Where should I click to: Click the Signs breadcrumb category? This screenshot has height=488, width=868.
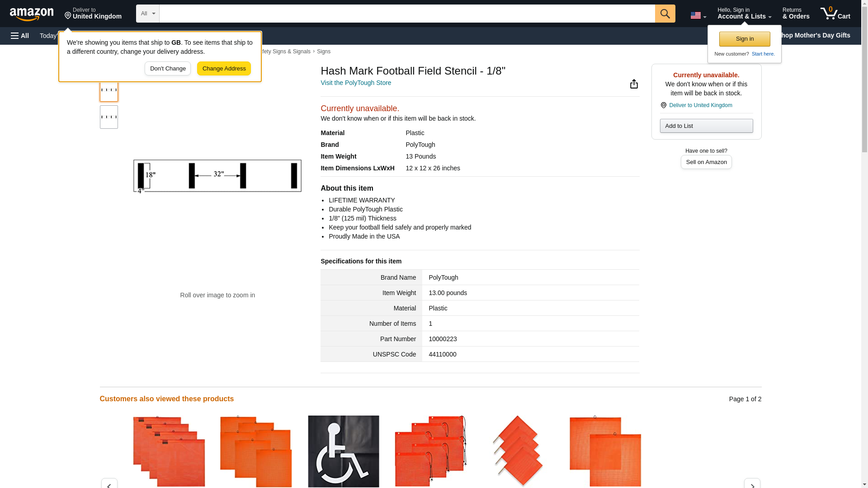324,52
